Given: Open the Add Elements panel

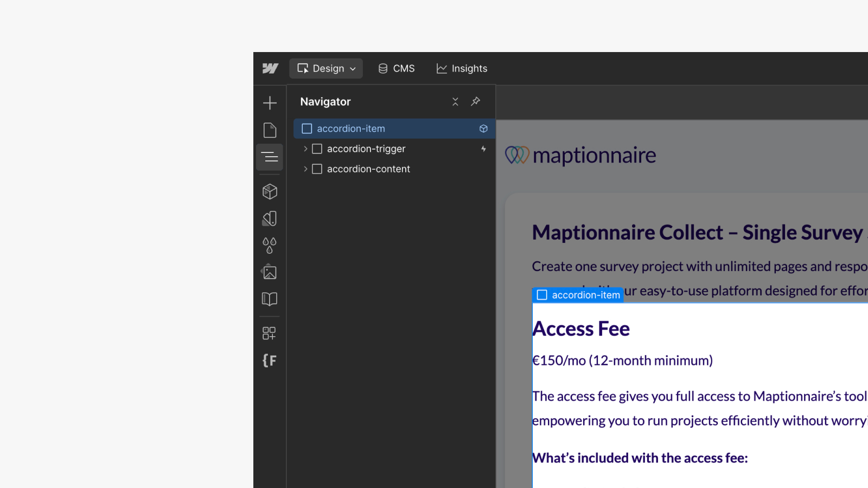Looking at the screenshot, I should (270, 102).
